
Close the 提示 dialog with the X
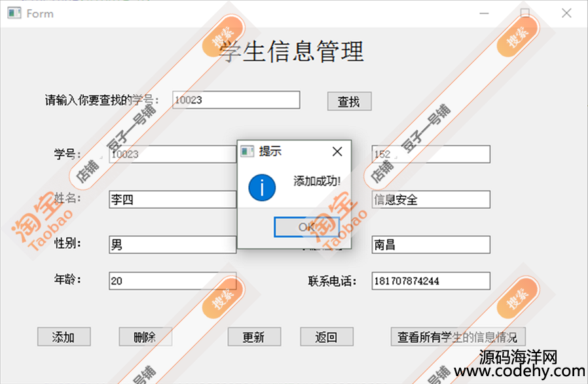(337, 152)
